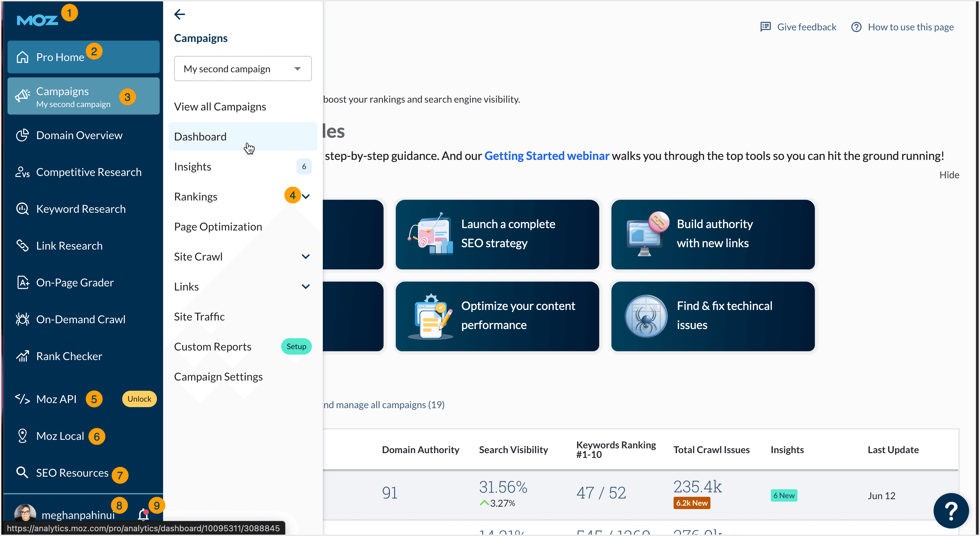Viewport: 980px width, 536px height.
Task: Select Page Optimization menu item
Action: (x=218, y=226)
